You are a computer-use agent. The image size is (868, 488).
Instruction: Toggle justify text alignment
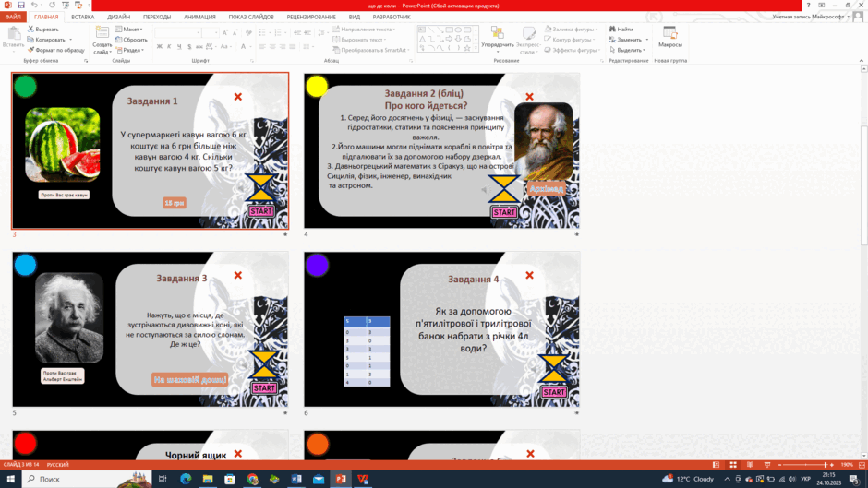coord(293,47)
